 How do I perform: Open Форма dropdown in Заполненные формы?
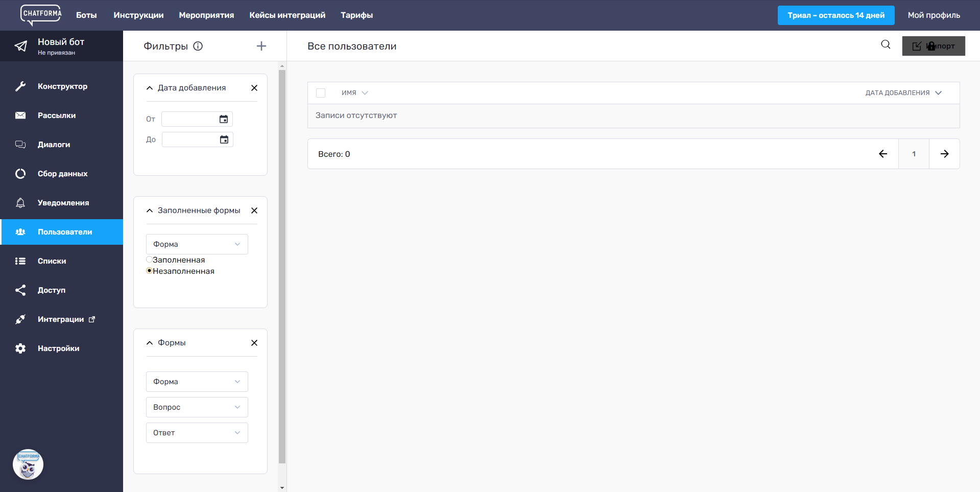click(197, 244)
